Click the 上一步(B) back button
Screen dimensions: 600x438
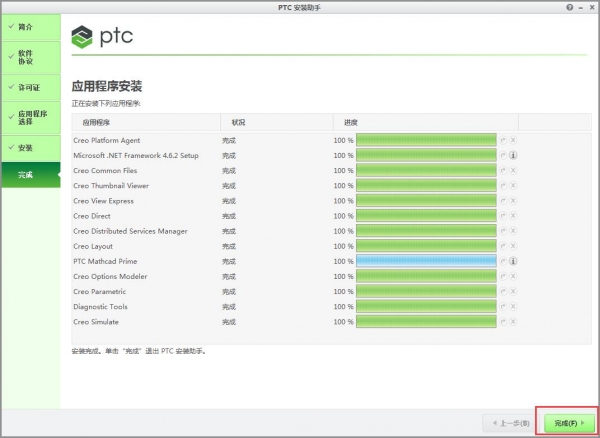[x=511, y=423]
